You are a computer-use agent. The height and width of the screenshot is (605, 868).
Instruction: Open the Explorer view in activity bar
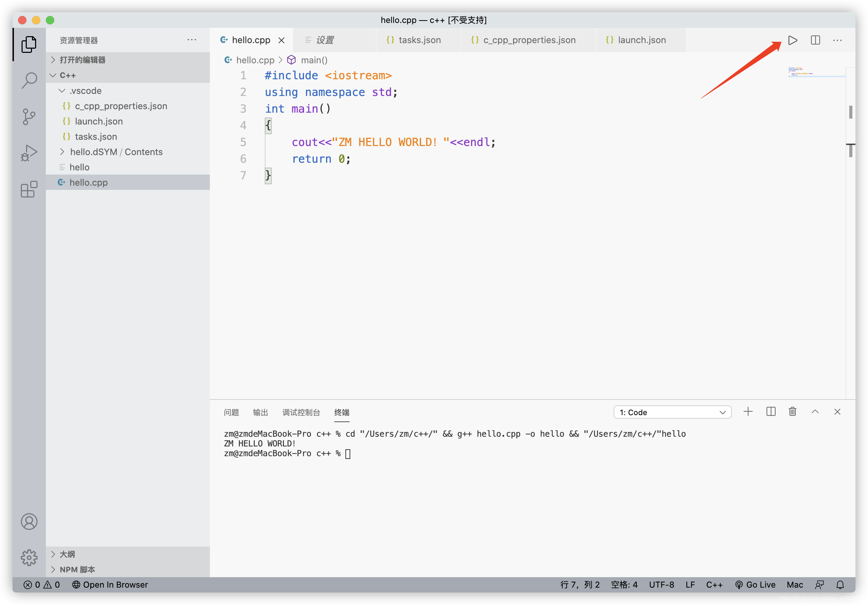click(x=29, y=44)
